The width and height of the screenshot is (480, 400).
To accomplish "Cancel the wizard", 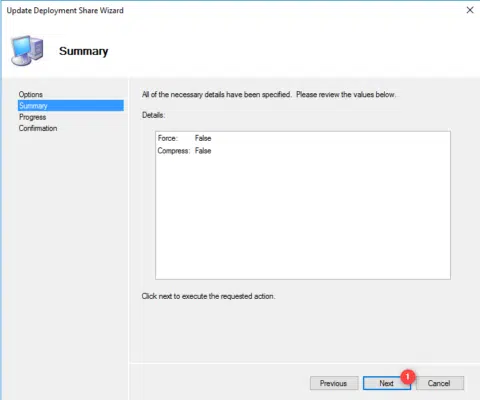I will click(439, 383).
